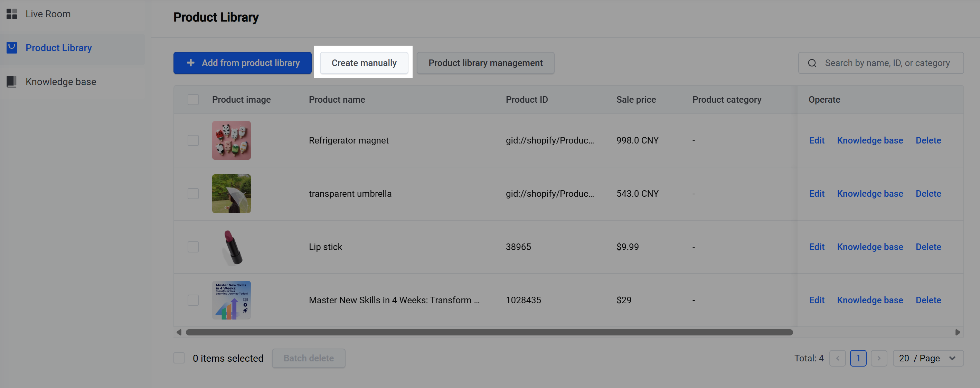The height and width of the screenshot is (388, 980).
Task: Click the Knowledge base book icon
Action: 12,82
